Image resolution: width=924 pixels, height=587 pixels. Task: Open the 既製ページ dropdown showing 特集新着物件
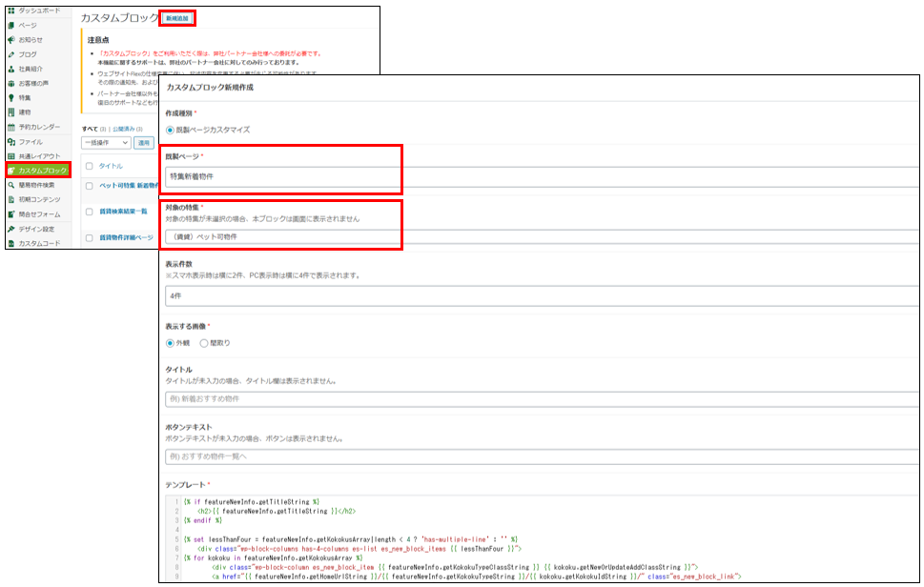281,177
